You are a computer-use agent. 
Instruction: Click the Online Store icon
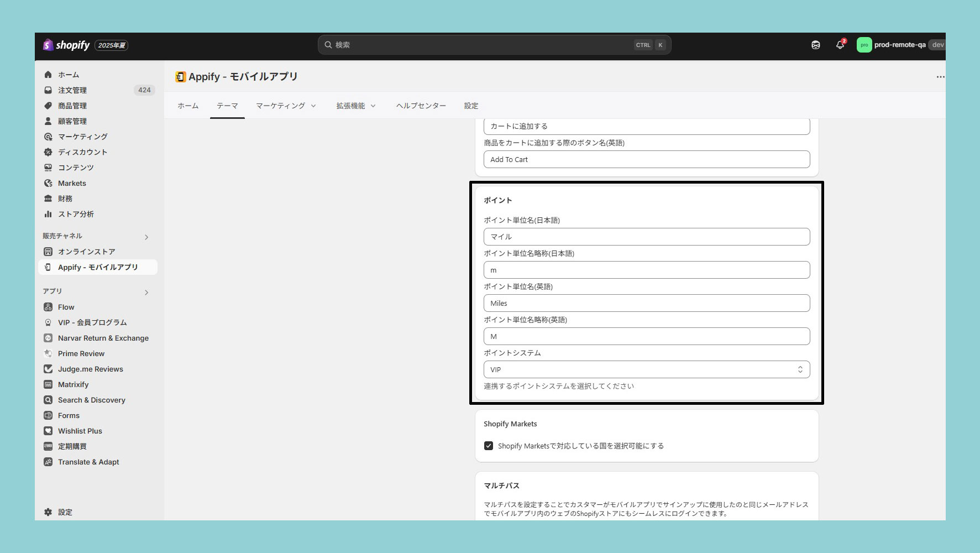click(48, 252)
